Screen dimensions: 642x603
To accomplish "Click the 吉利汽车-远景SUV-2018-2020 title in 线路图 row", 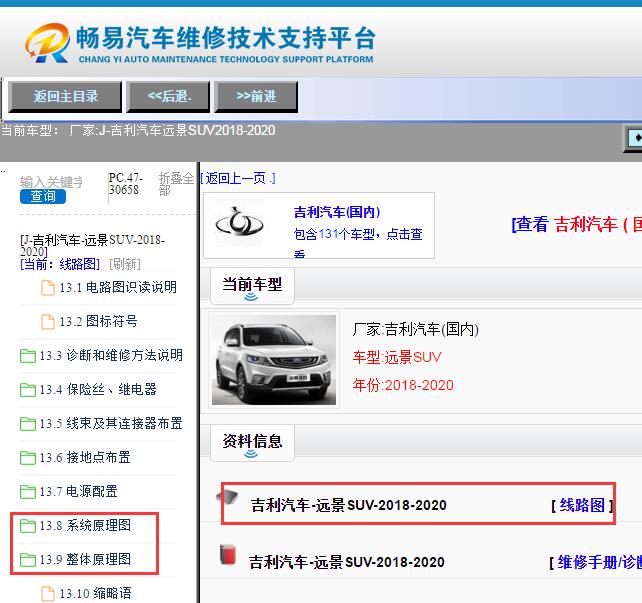I will pos(348,505).
